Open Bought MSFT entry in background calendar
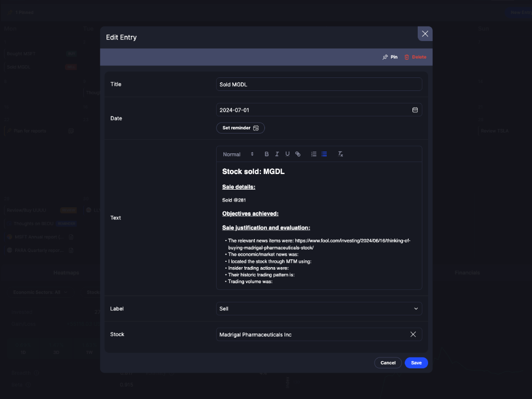 point(41,54)
